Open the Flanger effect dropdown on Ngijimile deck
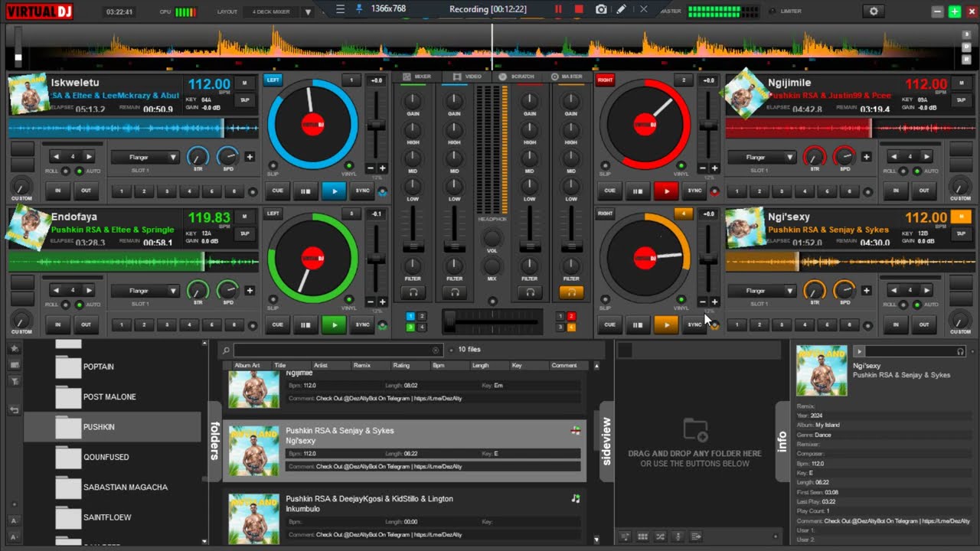The height and width of the screenshot is (551, 980). pyautogui.click(x=762, y=157)
